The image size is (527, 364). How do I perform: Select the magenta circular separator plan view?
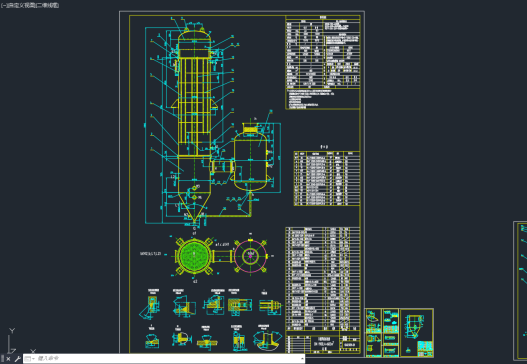tap(250, 256)
